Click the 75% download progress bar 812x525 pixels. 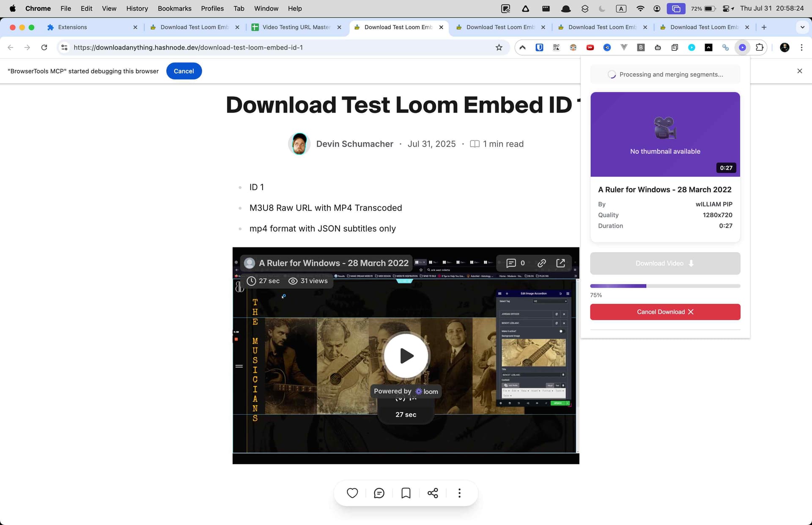(665, 286)
